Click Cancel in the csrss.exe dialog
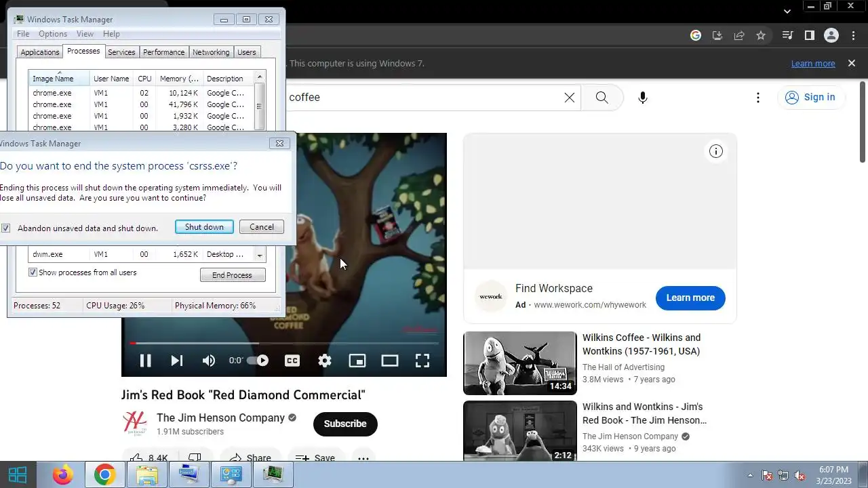The image size is (868, 488). [x=262, y=227]
